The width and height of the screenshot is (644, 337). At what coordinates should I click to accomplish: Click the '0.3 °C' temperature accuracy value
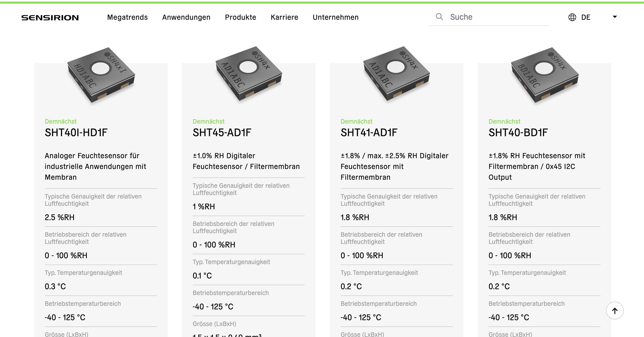(x=55, y=287)
